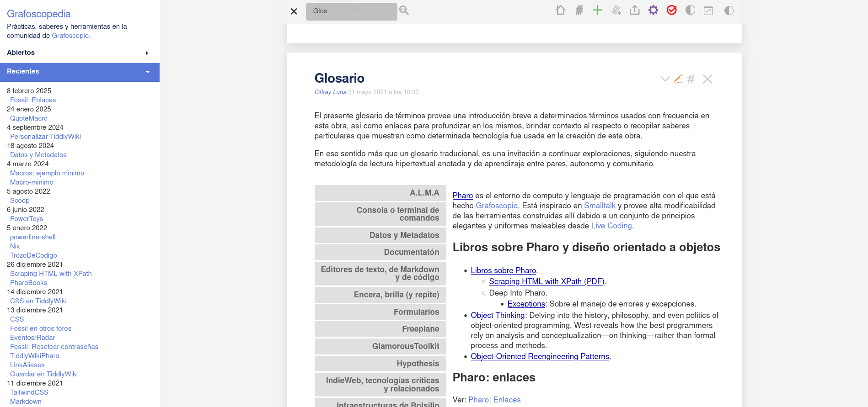Open PharoBooks in recent list
The height and width of the screenshot is (407, 868).
(x=28, y=283)
